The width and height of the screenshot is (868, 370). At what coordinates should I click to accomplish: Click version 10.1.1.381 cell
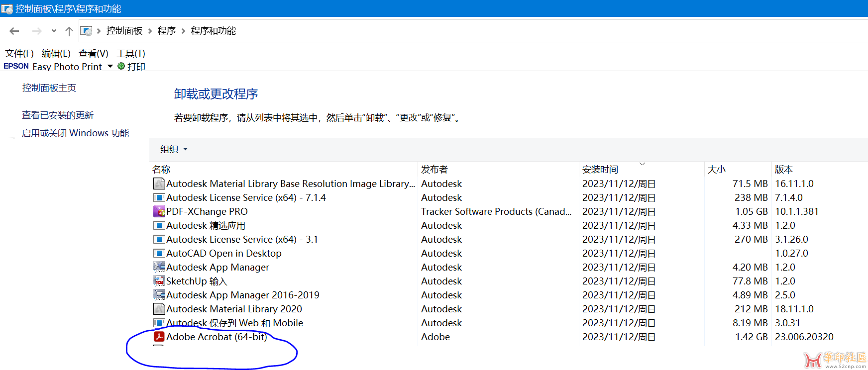click(x=797, y=211)
